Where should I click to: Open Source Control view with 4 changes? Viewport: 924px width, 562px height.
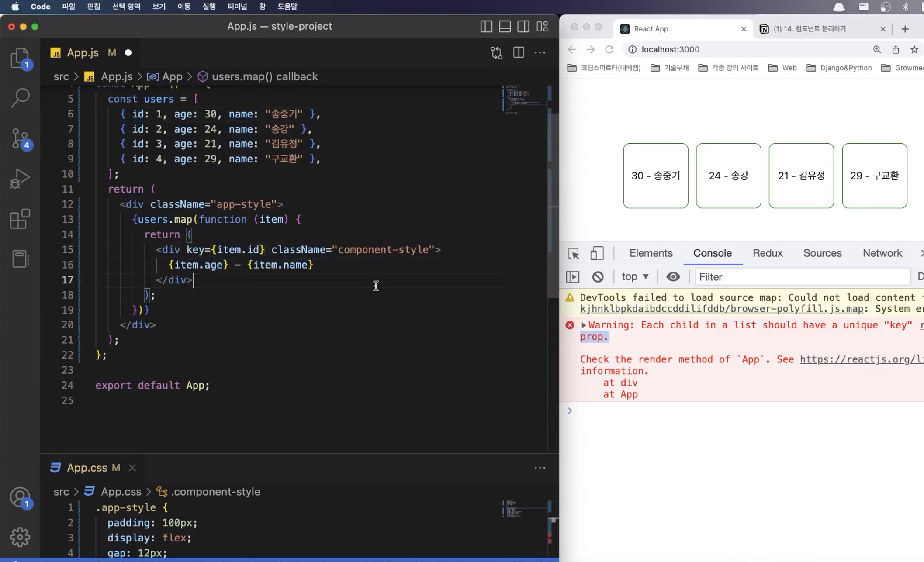[20, 138]
